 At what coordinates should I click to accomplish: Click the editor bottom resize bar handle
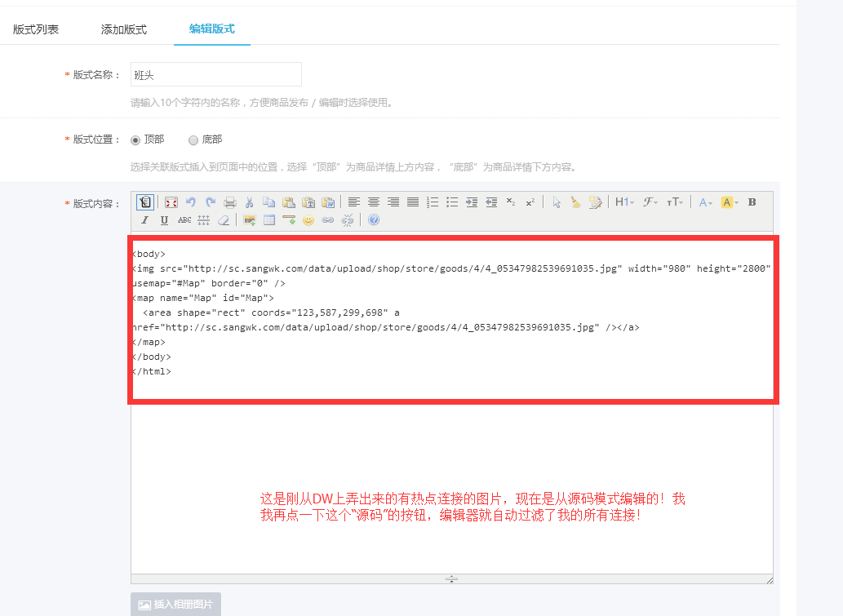point(451,579)
